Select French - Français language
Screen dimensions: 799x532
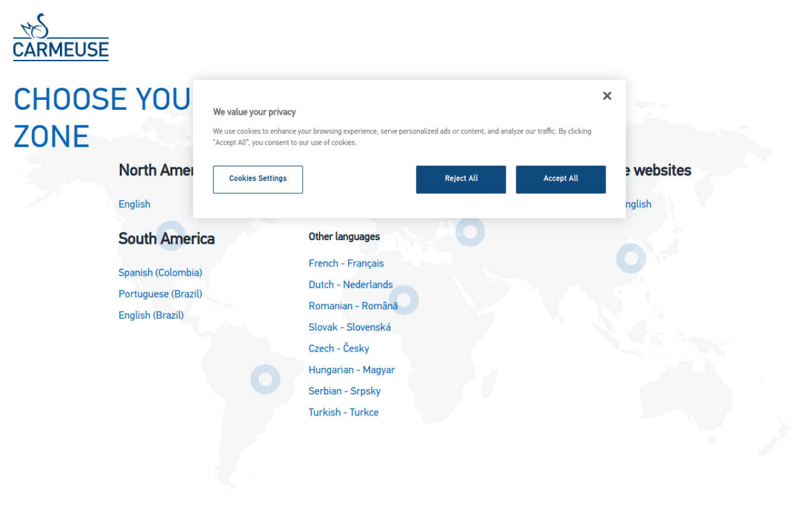point(346,263)
